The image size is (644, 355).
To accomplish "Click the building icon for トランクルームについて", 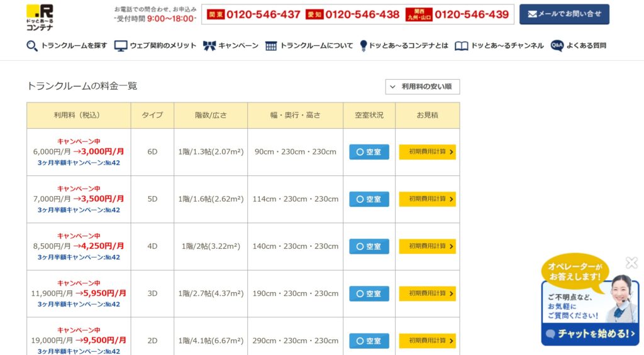I will tap(271, 46).
